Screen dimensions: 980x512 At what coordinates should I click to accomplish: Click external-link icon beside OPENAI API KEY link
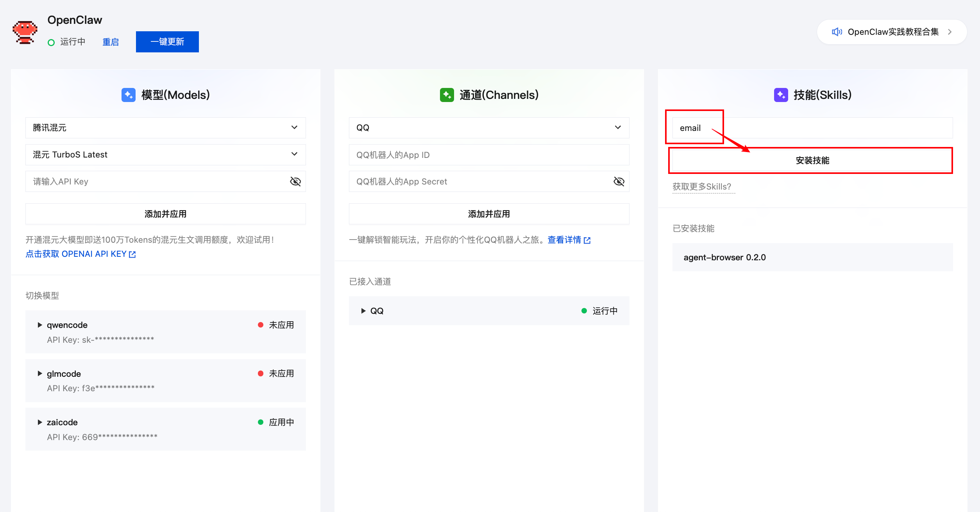(132, 254)
